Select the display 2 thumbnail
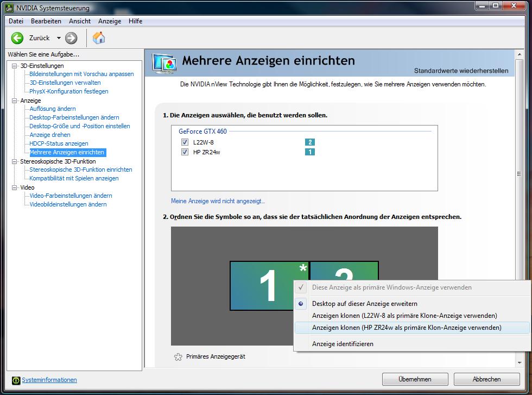The image size is (532, 395). pos(344,271)
